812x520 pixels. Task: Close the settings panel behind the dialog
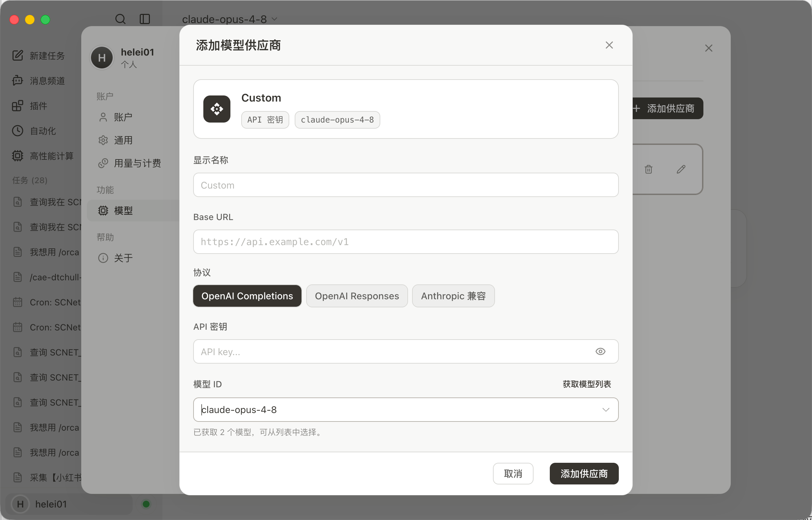[x=709, y=48]
